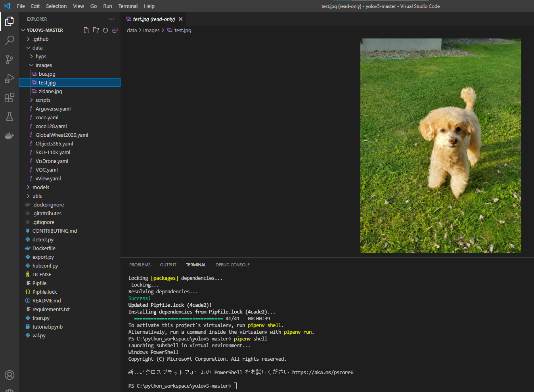Collapse the images folder
This screenshot has height=392, width=534.
coord(44,65)
